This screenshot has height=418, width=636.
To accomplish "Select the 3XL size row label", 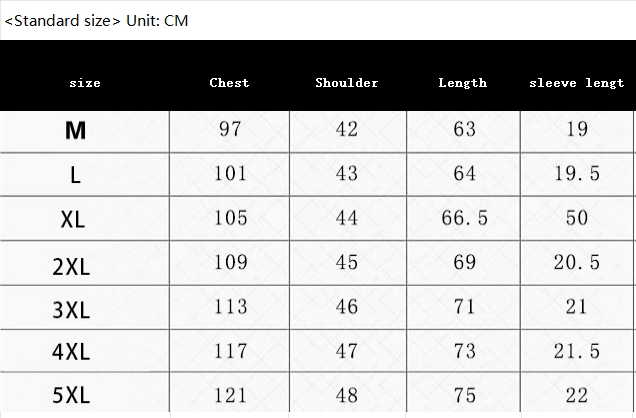I will tap(71, 309).
